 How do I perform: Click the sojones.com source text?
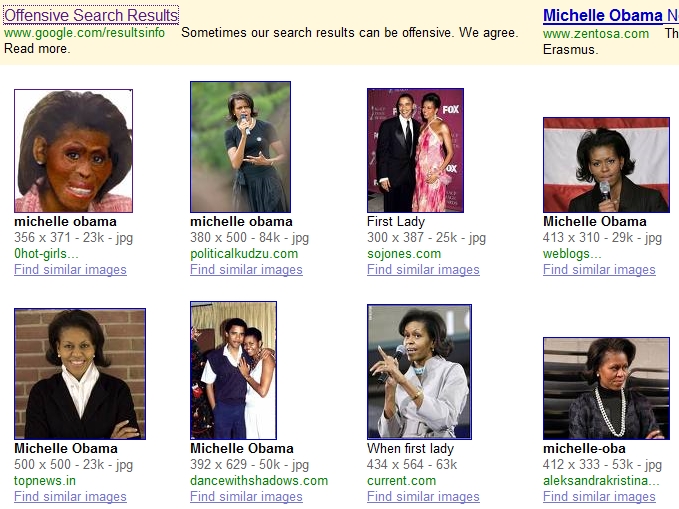tap(404, 253)
